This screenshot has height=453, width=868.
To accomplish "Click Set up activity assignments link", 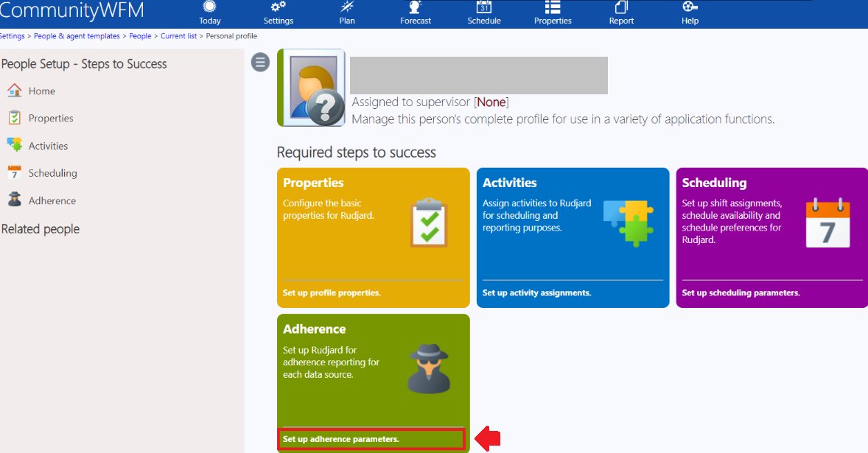I will click(537, 292).
